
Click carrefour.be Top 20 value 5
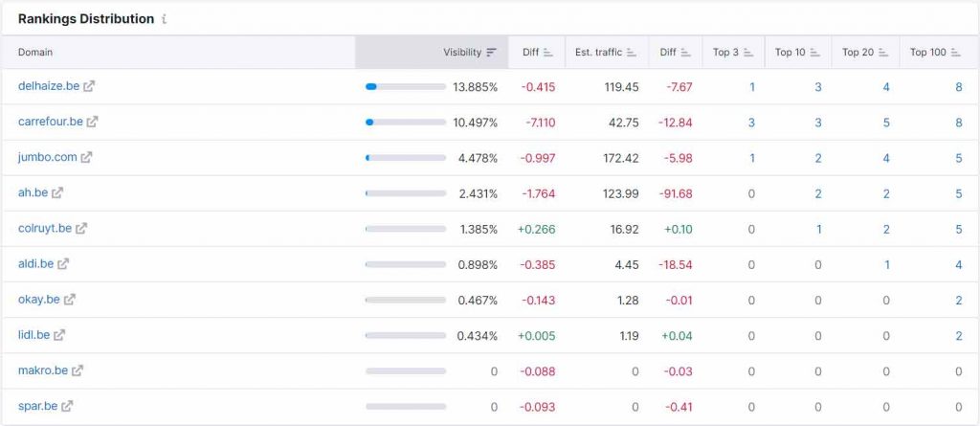886,123
